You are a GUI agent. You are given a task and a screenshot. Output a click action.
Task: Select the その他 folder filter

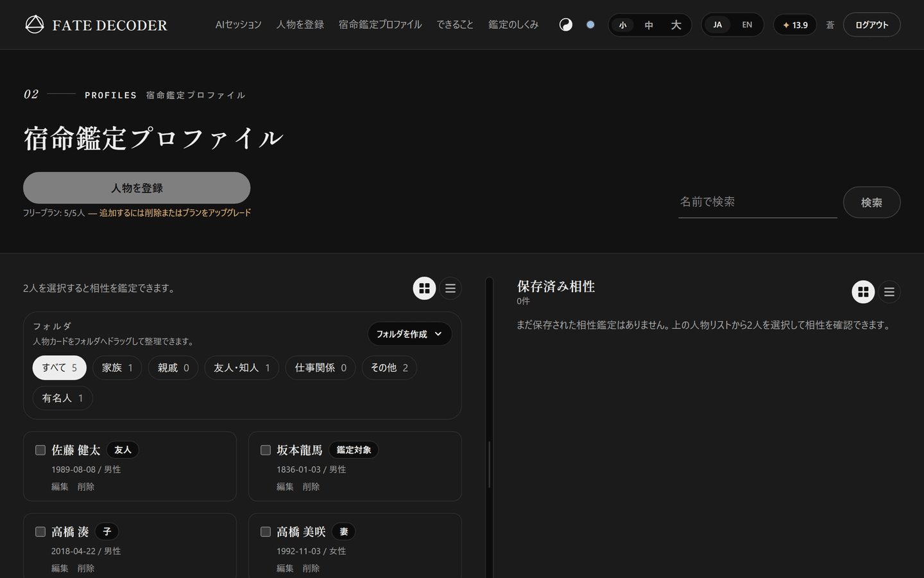coord(389,368)
